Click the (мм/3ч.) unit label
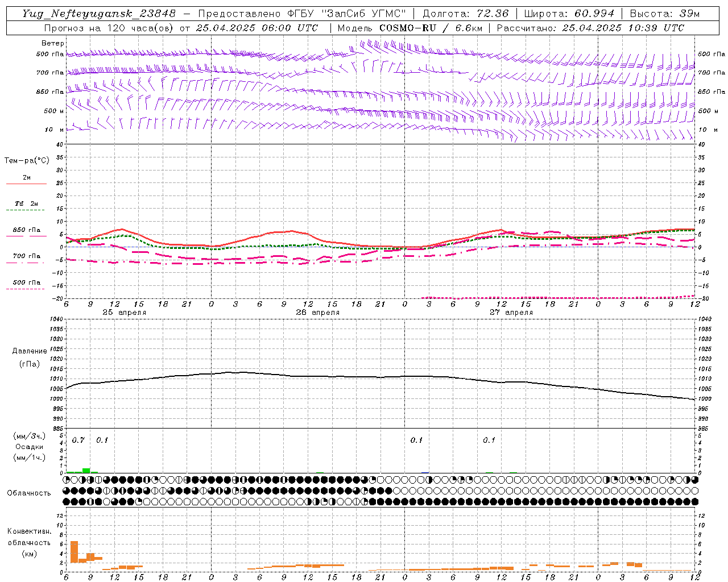The image size is (728, 582). point(29,436)
